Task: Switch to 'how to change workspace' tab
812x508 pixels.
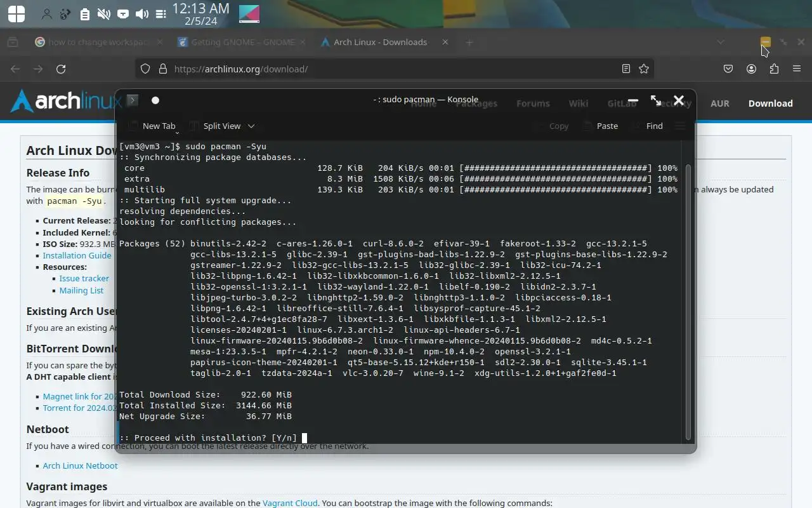Action: [92, 42]
